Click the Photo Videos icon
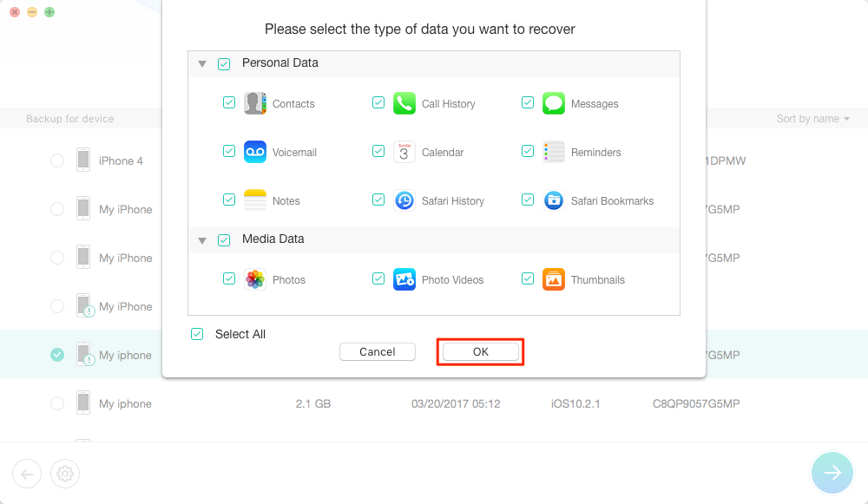The image size is (868, 504). tap(404, 279)
